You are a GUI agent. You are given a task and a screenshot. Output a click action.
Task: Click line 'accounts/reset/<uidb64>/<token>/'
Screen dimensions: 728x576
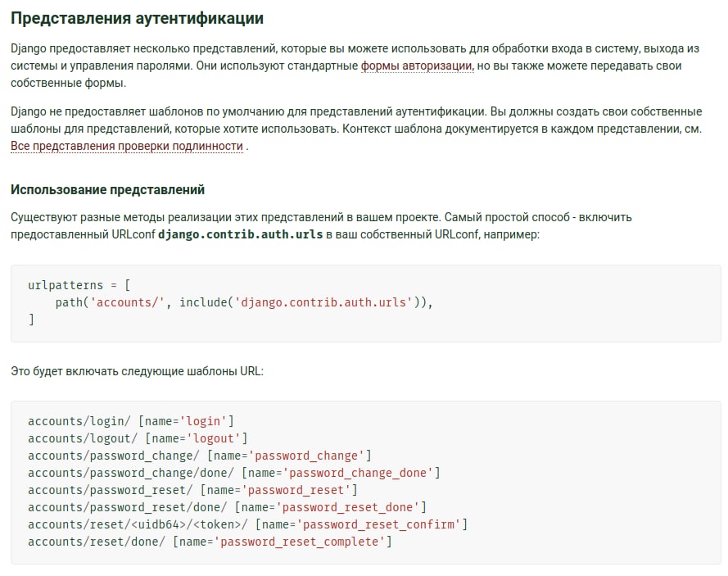247,524
